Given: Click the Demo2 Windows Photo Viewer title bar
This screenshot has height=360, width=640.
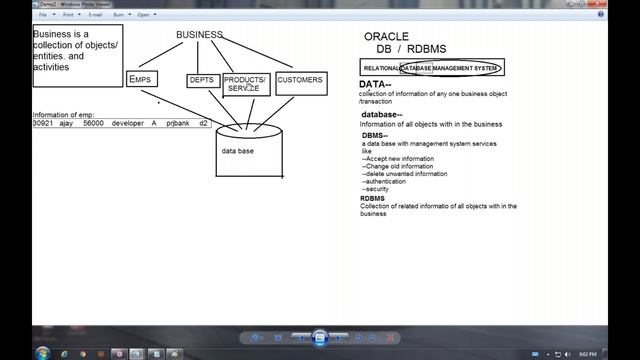Looking at the screenshot, I should coord(75,4).
